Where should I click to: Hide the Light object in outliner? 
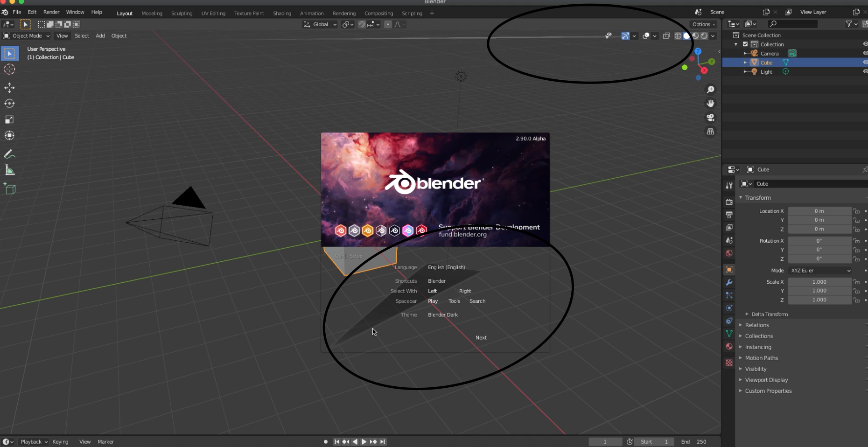point(865,71)
